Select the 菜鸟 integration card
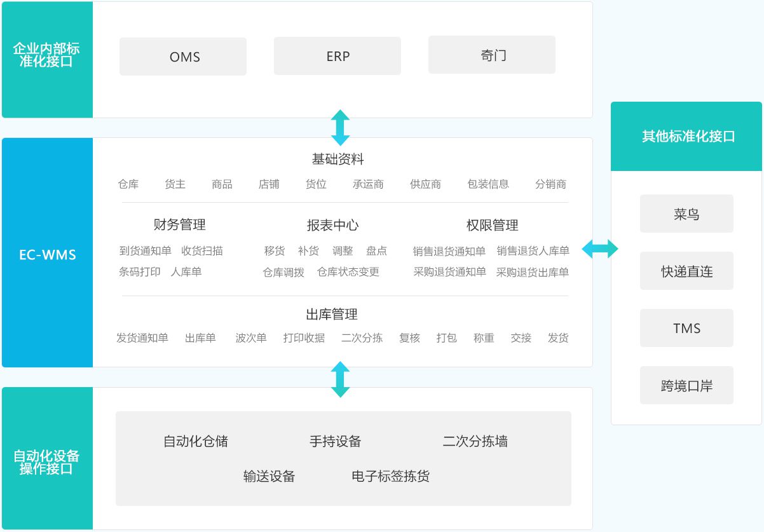The image size is (764, 532). 686,214
